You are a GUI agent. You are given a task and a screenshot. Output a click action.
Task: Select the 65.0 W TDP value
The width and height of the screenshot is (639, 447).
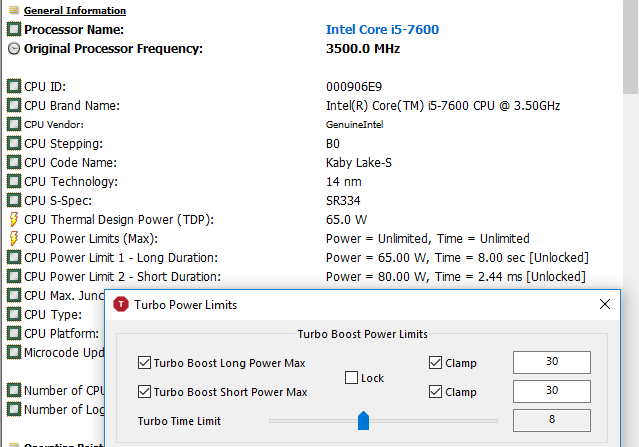346,220
